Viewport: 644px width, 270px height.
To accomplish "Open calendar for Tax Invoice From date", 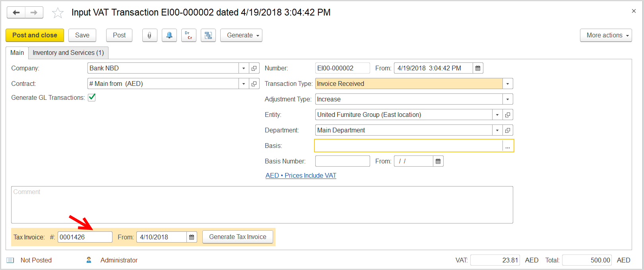I will [x=192, y=237].
